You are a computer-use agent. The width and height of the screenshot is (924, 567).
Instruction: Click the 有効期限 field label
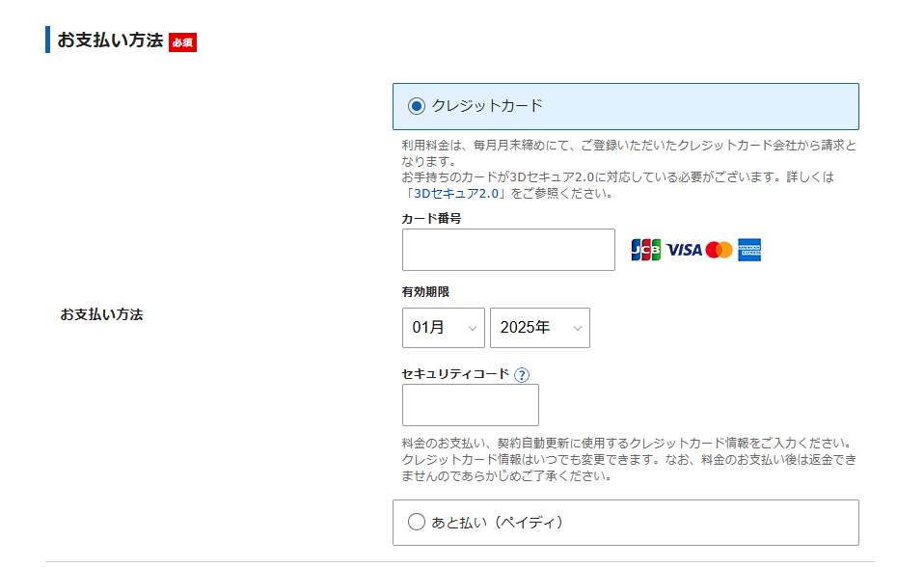click(x=425, y=292)
